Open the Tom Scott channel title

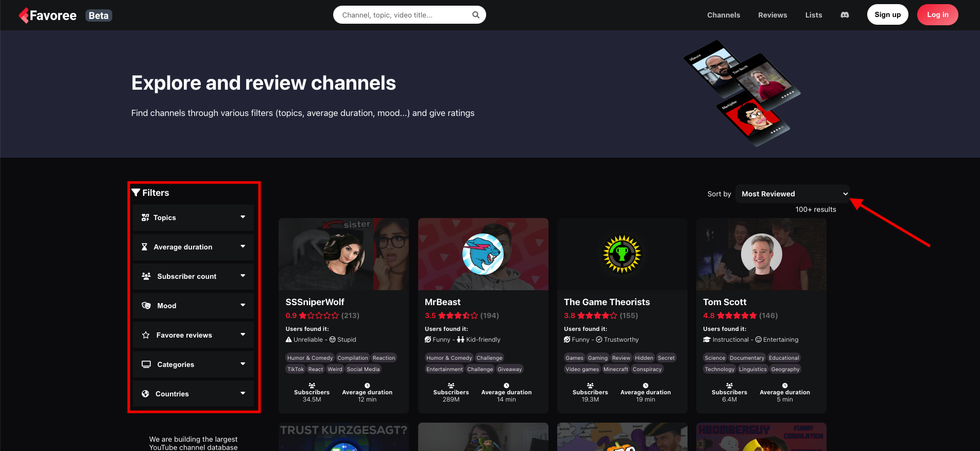click(x=725, y=302)
